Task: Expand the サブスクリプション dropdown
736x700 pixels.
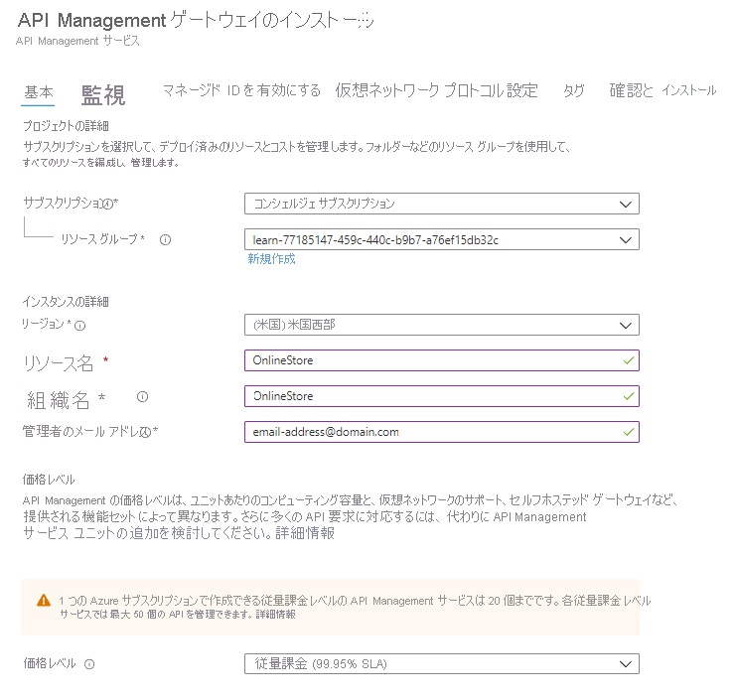Action: point(442,204)
